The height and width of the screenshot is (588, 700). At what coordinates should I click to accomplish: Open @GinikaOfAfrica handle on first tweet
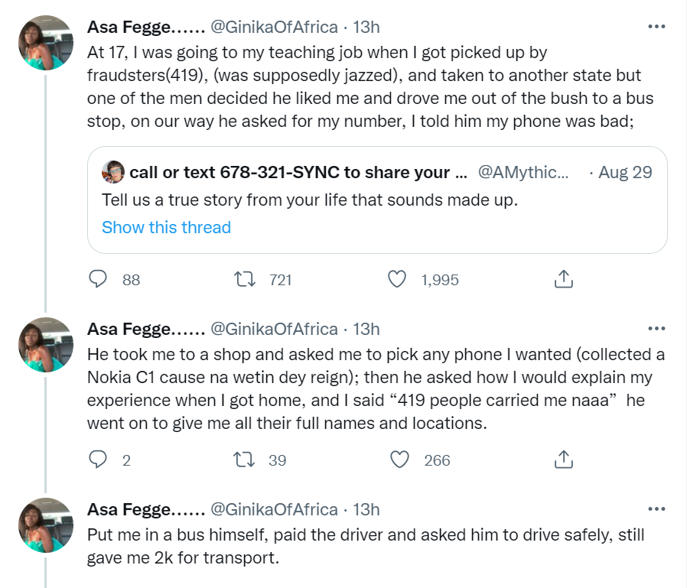(273, 28)
